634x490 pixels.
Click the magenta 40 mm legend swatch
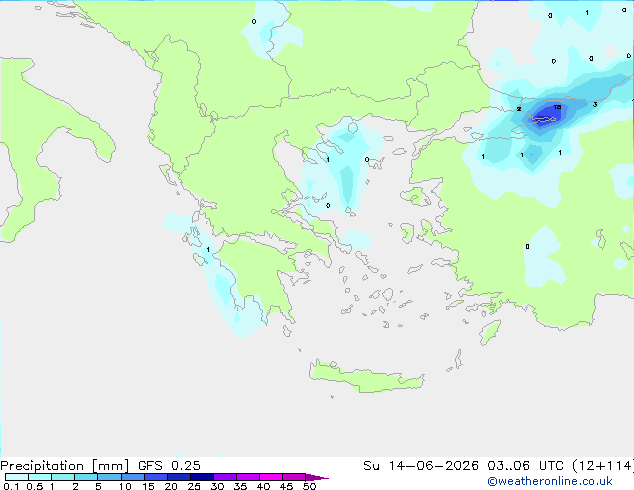pyautogui.click(x=271, y=477)
